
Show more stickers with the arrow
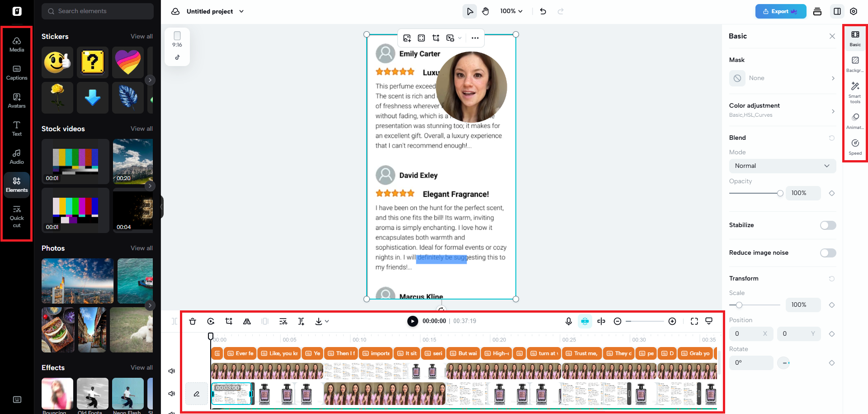pyautogui.click(x=150, y=80)
